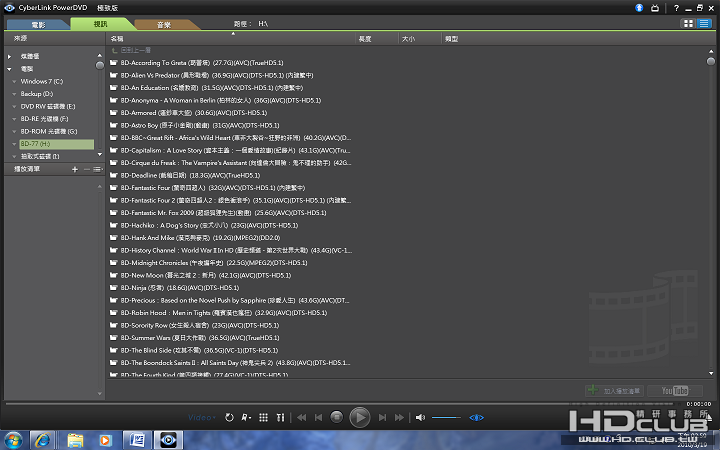Image resolution: width=720 pixels, height=450 pixels.
Task: Toggle the blue TrueTheater eye icon
Action: pos(476,417)
